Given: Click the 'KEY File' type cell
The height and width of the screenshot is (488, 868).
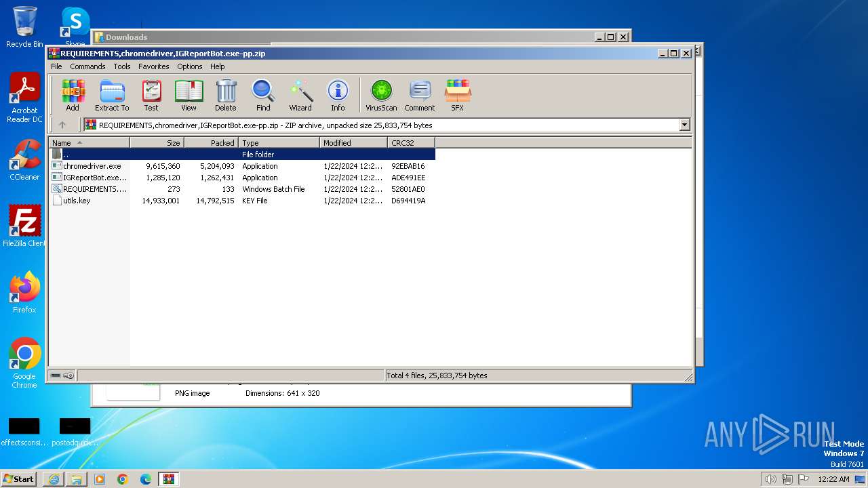Looking at the screenshot, I should pyautogui.click(x=255, y=201).
